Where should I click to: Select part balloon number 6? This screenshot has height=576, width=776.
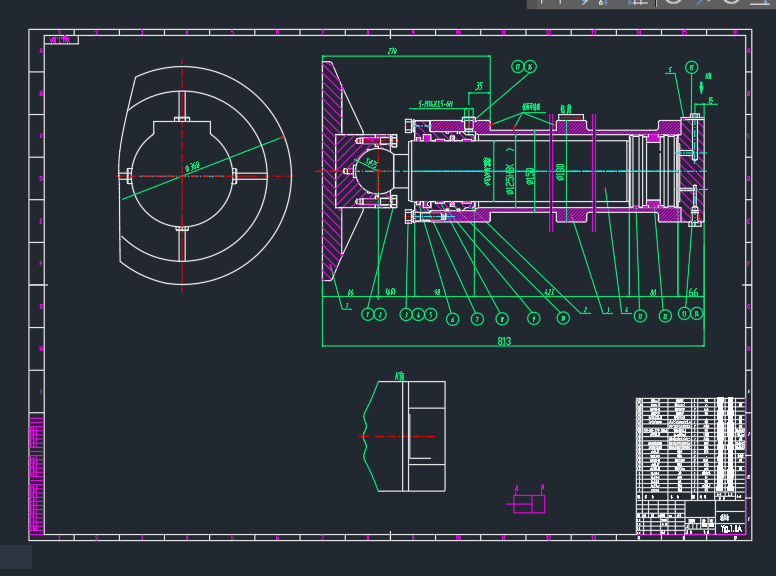point(452,320)
